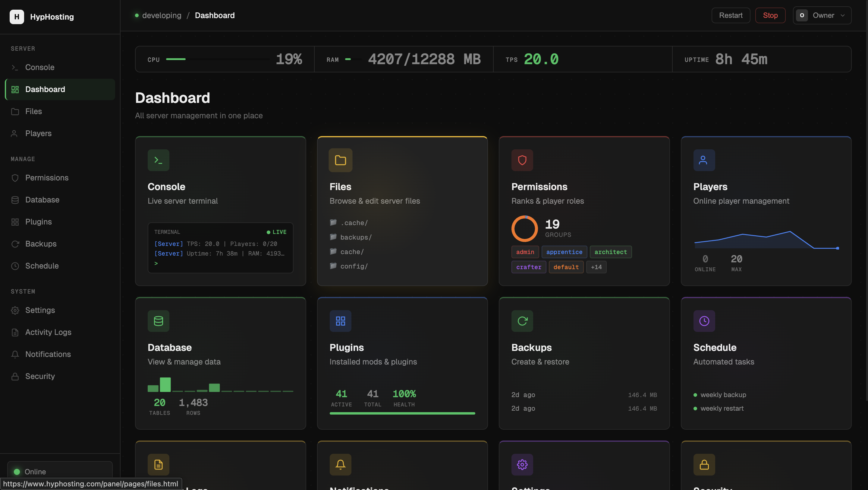Click the purple Schedule clock icon

point(704,321)
